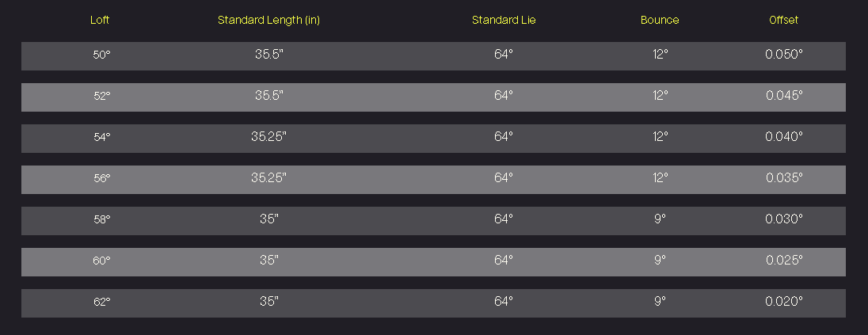The width and height of the screenshot is (868, 335).
Task: Select the 54° loft cell
Action: [x=101, y=137]
